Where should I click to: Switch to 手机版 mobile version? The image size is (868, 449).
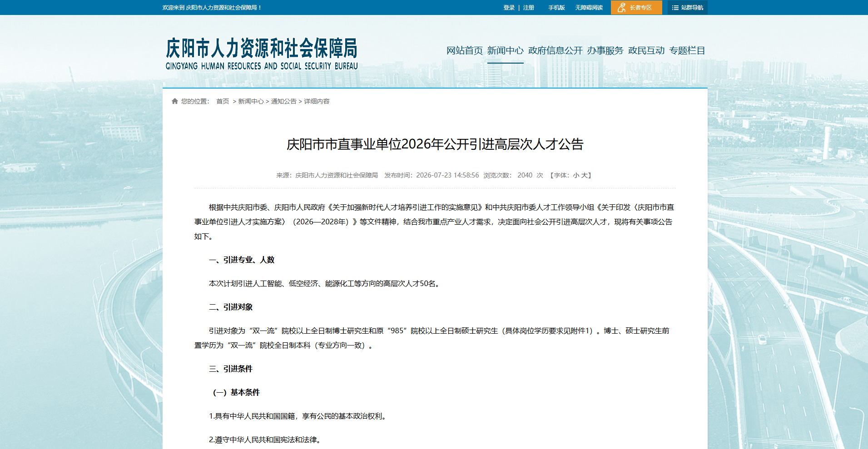point(556,8)
